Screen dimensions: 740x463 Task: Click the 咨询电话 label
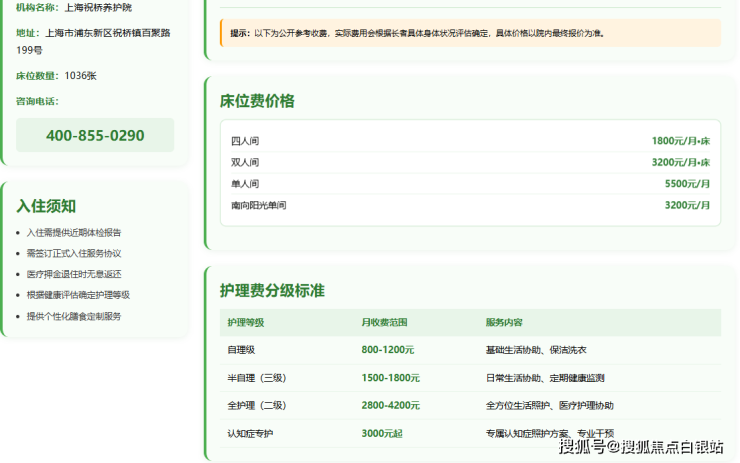pos(37,101)
